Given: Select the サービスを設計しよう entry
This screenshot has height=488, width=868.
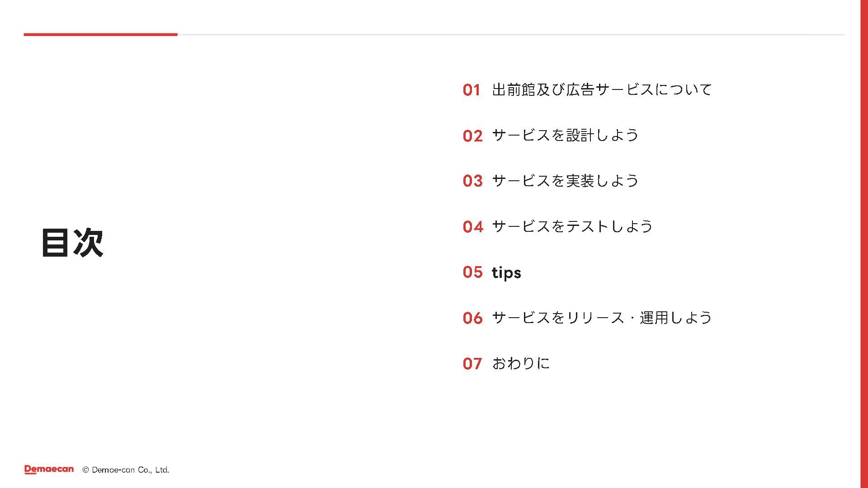Looking at the screenshot, I should click(x=565, y=135).
